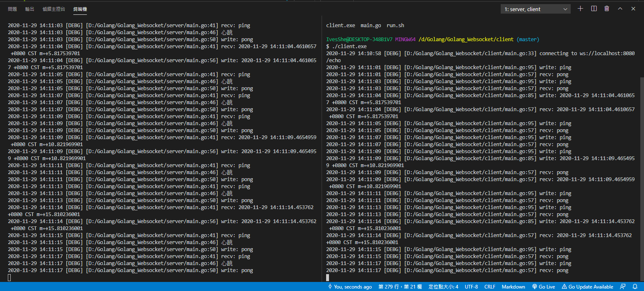This screenshot has width=644, height=291.
Task: Click last server line 'write: pong' at 14:11:17
Action: coord(130,270)
